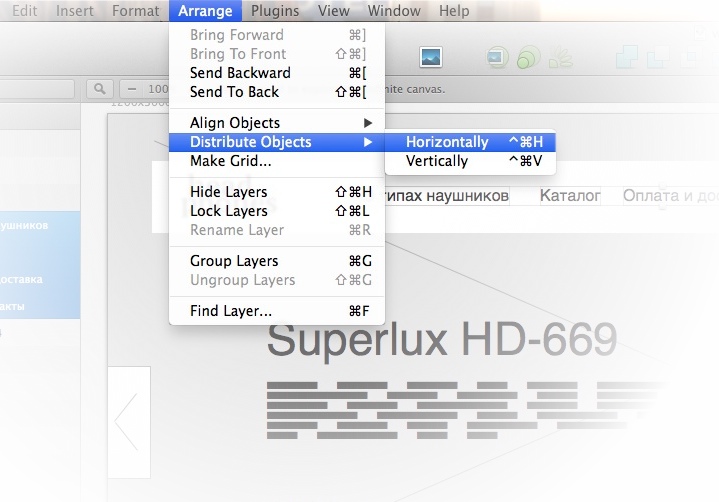
Task: Distribute objects Horizontally
Action: coord(470,142)
